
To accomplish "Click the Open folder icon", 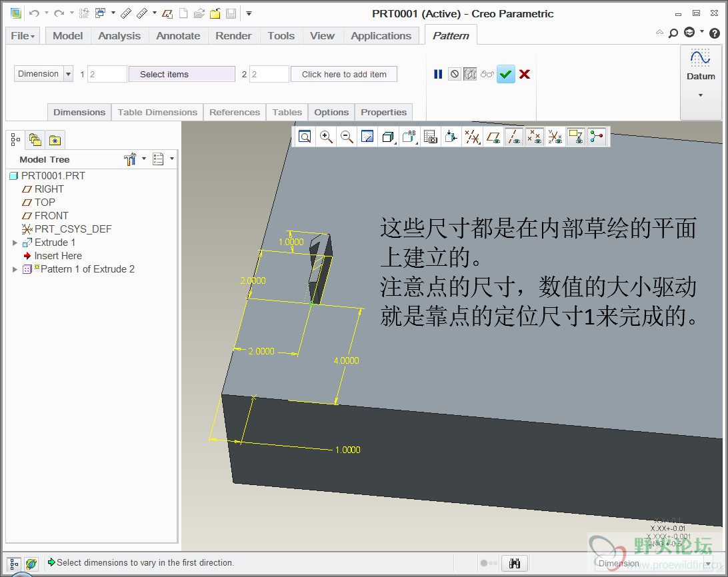I will click(199, 13).
